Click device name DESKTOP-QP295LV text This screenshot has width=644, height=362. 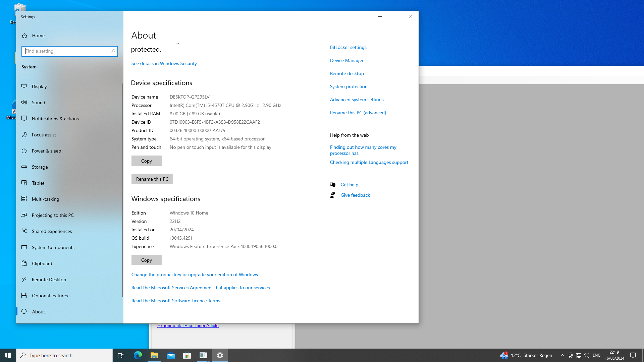click(x=190, y=97)
